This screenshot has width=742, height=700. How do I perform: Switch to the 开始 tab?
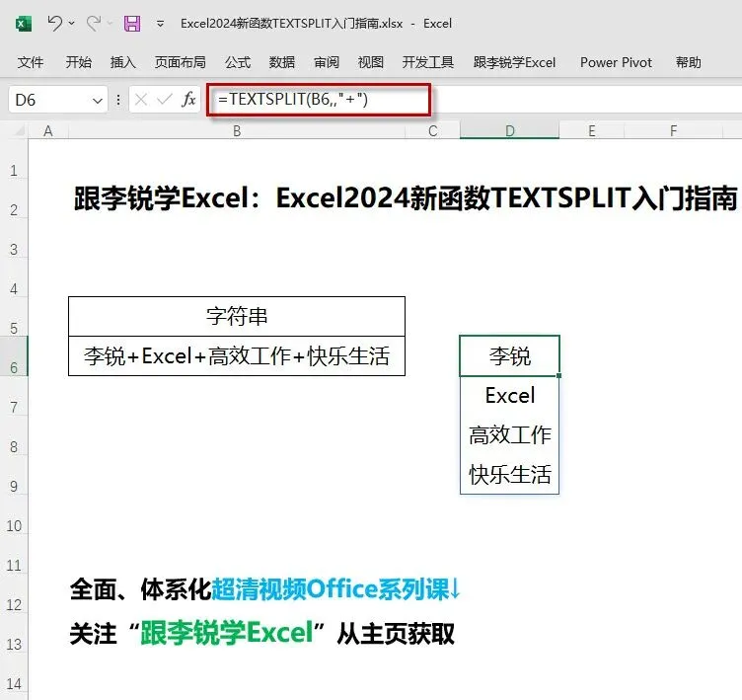pos(79,62)
